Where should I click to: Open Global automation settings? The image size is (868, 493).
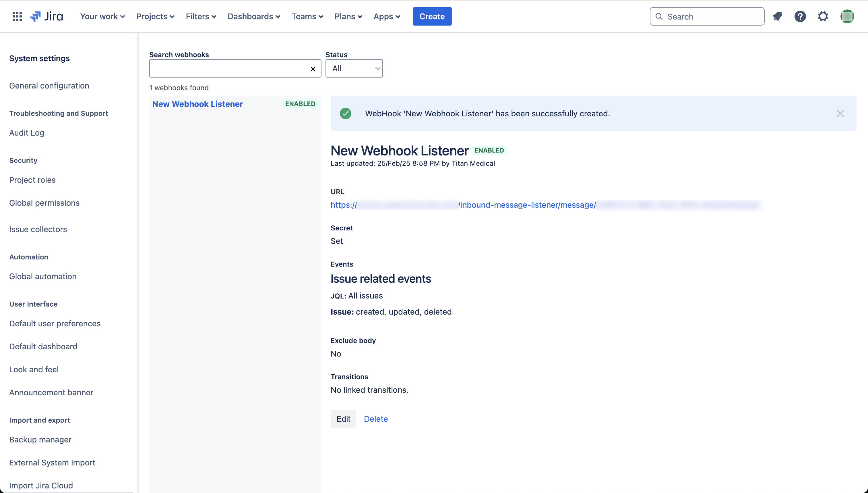42,276
